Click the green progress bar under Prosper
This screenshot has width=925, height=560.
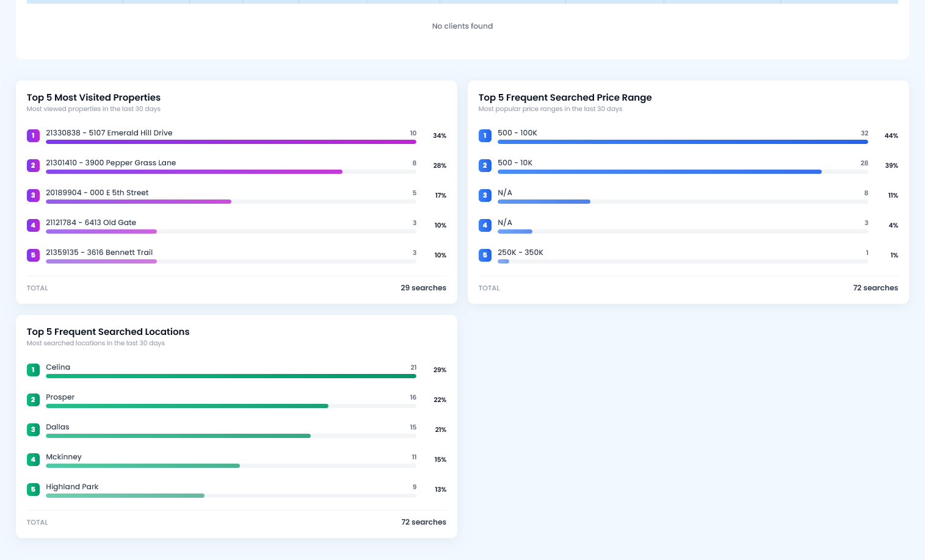point(231,406)
